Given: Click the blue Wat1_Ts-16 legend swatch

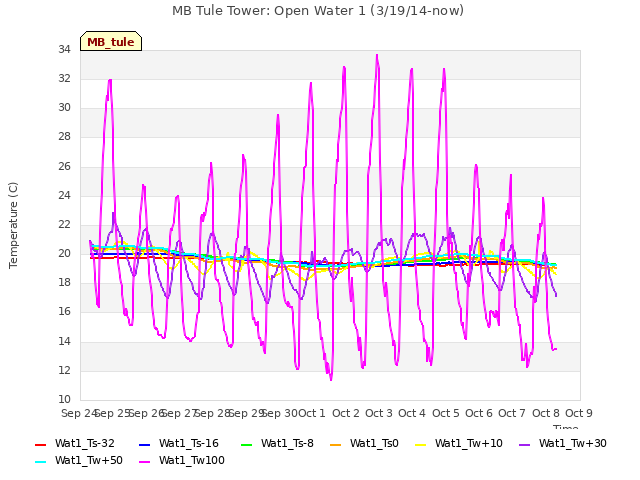Looking at the screenshot, I should [144, 444].
